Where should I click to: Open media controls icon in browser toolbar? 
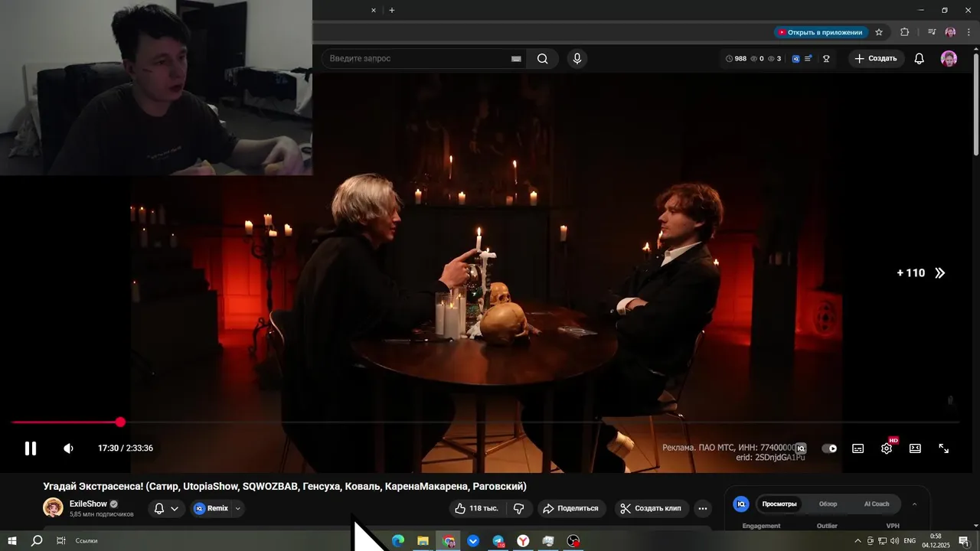coord(932,32)
